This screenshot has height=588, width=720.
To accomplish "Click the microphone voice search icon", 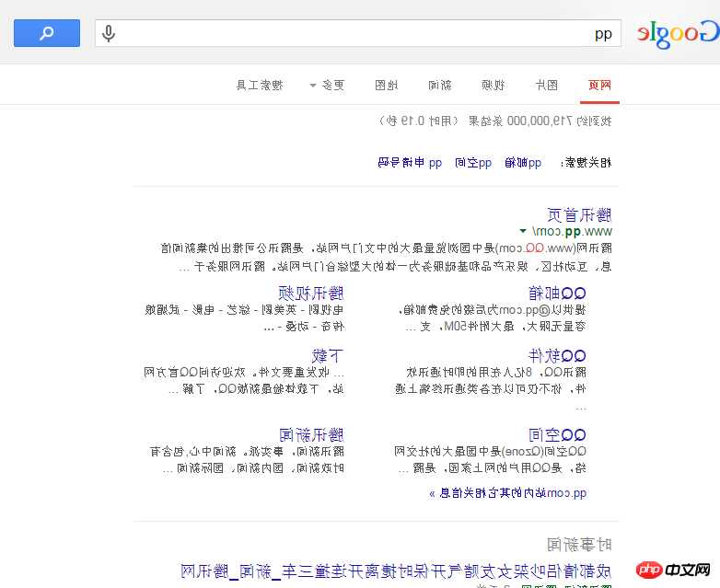I will pyautogui.click(x=110, y=34).
